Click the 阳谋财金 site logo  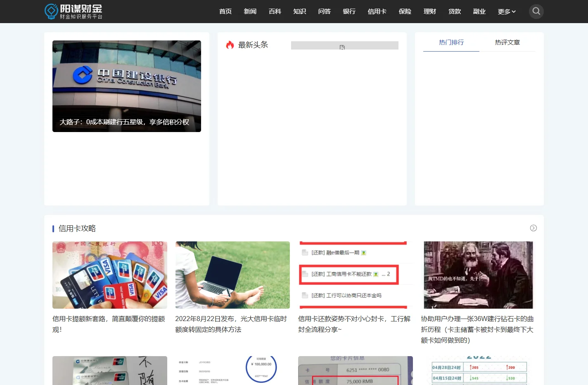pyautogui.click(x=73, y=12)
